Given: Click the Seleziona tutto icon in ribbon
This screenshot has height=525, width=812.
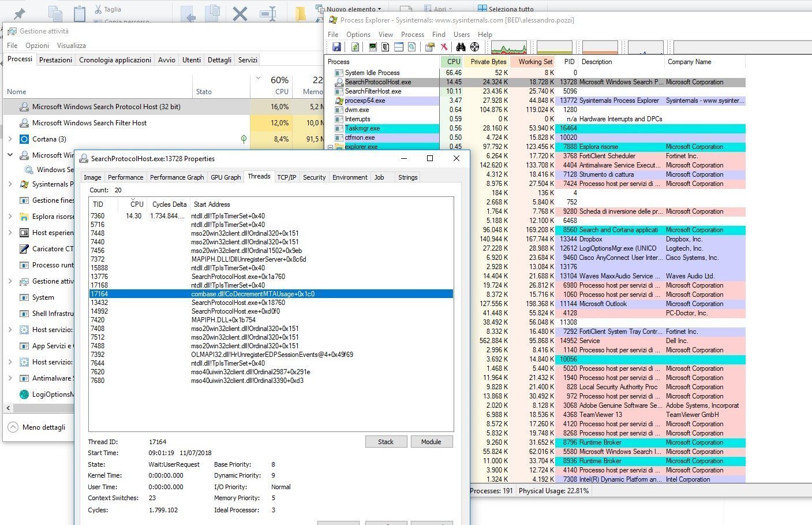Looking at the screenshot, I should [482, 9].
